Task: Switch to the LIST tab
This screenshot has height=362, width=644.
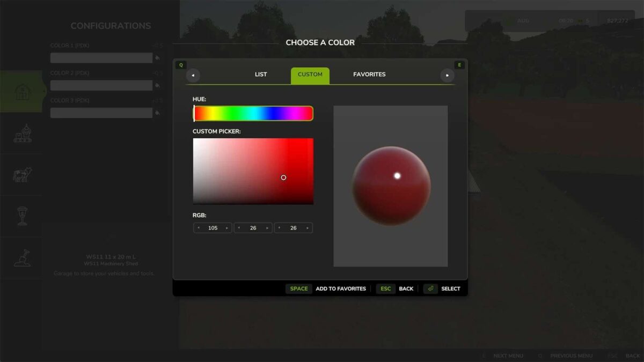Action: pyautogui.click(x=261, y=75)
